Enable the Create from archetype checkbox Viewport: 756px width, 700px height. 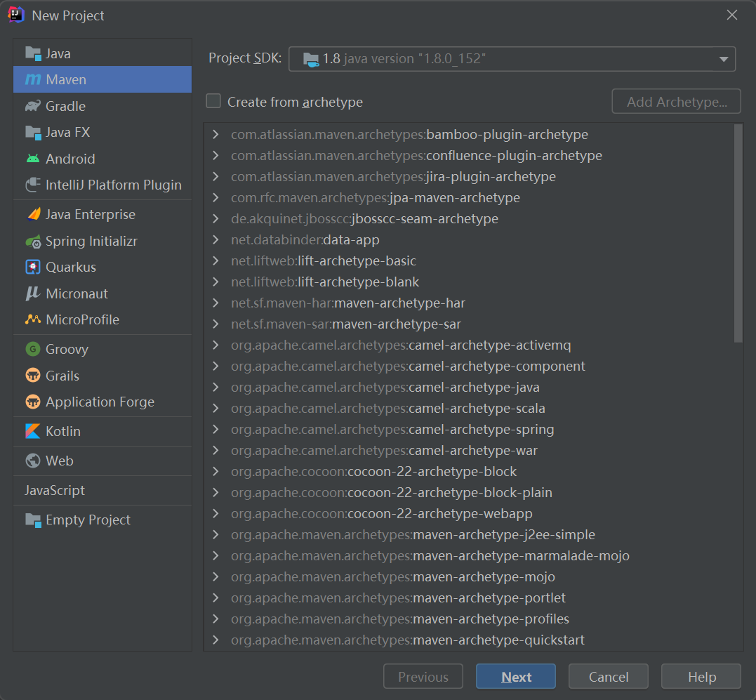click(213, 101)
